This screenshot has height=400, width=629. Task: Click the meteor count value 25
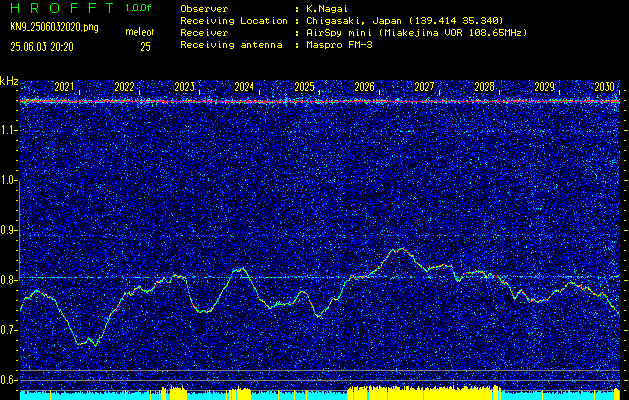click(x=145, y=47)
